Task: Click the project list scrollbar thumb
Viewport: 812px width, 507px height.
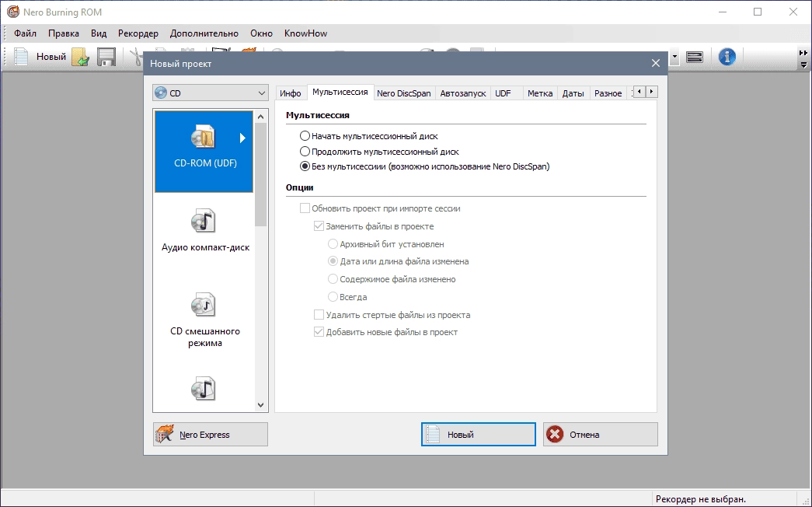Action: tap(260, 175)
